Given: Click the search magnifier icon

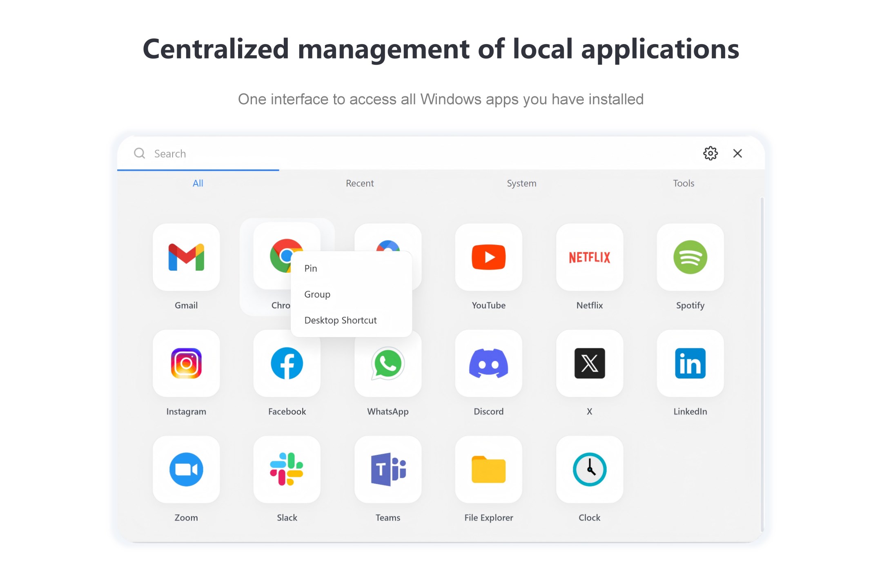Looking at the screenshot, I should [x=140, y=153].
